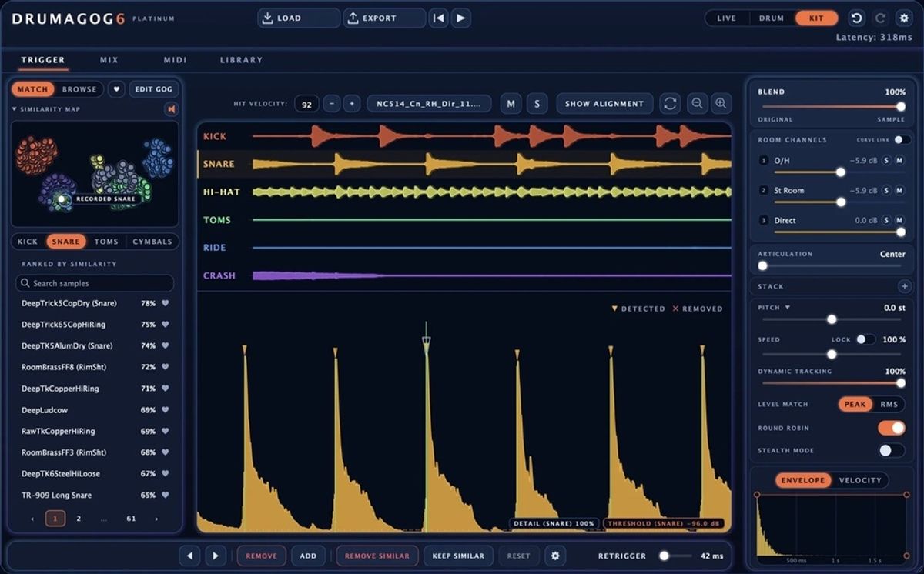The width and height of the screenshot is (924, 574).
Task: Select Match sample mode
Action: (32, 89)
